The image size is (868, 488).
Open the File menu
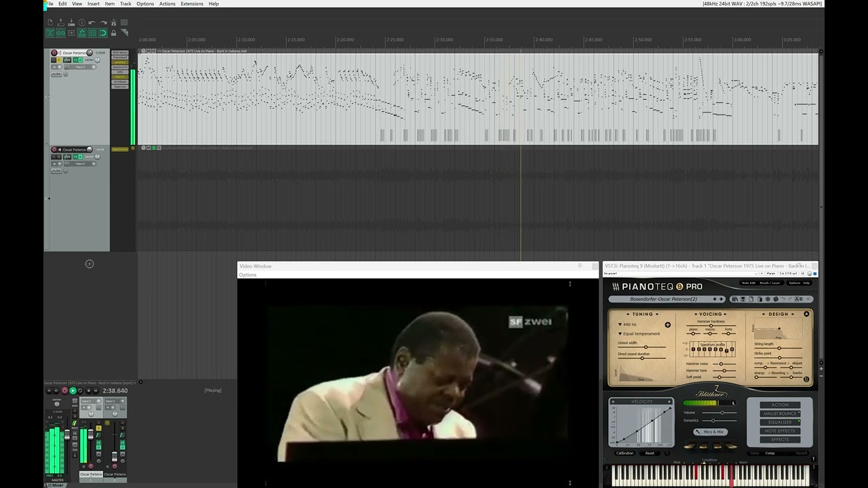[x=50, y=4]
